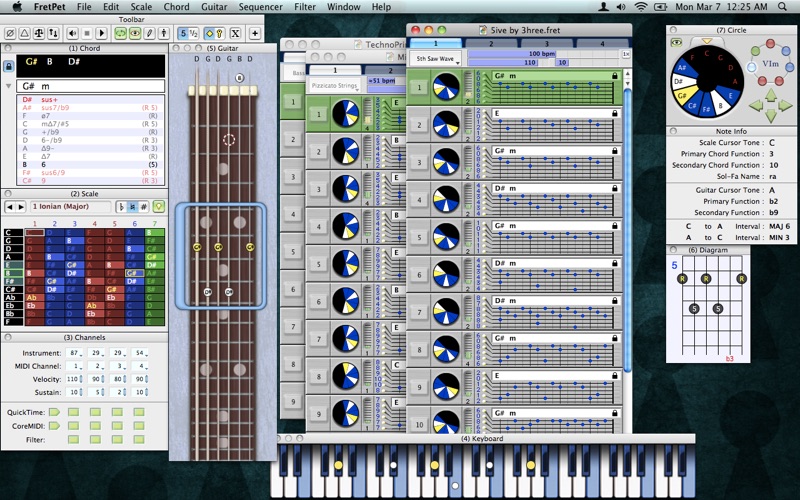Open the 5th Saw Wave instrument dropdown
The image size is (800, 500).
point(435,59)
